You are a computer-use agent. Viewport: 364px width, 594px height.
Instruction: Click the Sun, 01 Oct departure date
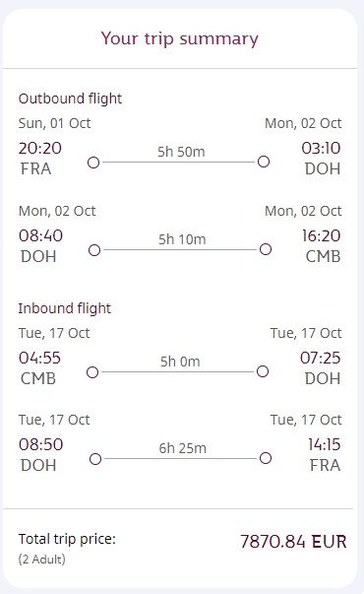(54, 123)
